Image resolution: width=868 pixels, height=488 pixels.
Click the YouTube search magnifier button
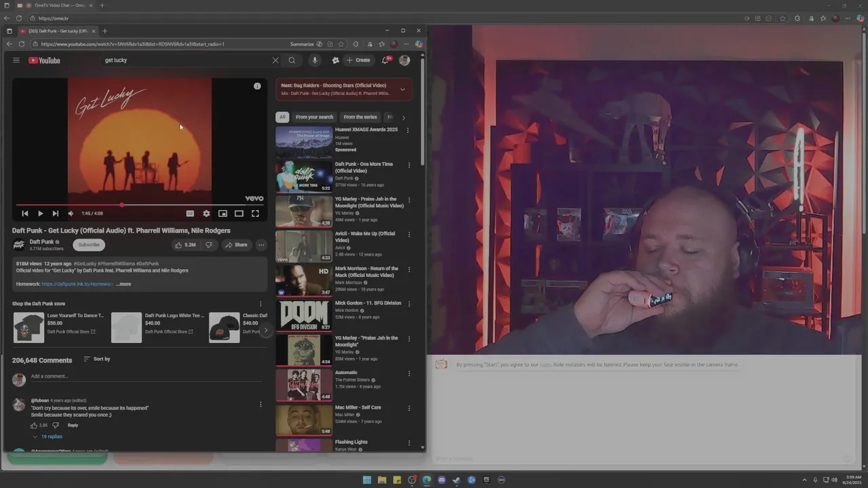pos(292,60)
